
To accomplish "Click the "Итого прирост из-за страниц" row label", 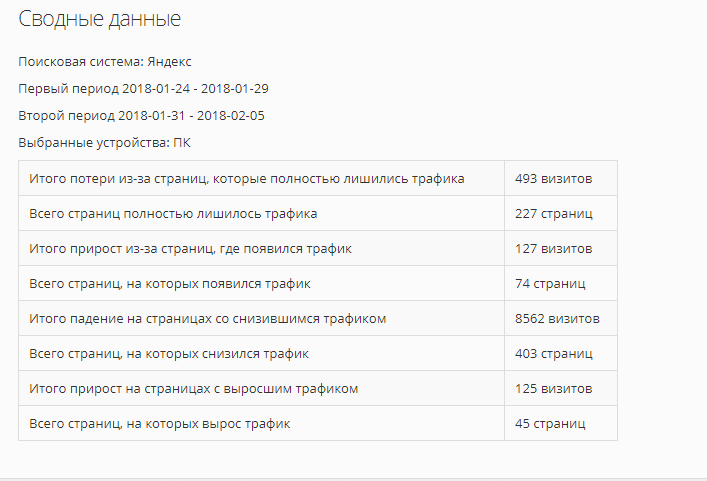I will tap(190, 248).
